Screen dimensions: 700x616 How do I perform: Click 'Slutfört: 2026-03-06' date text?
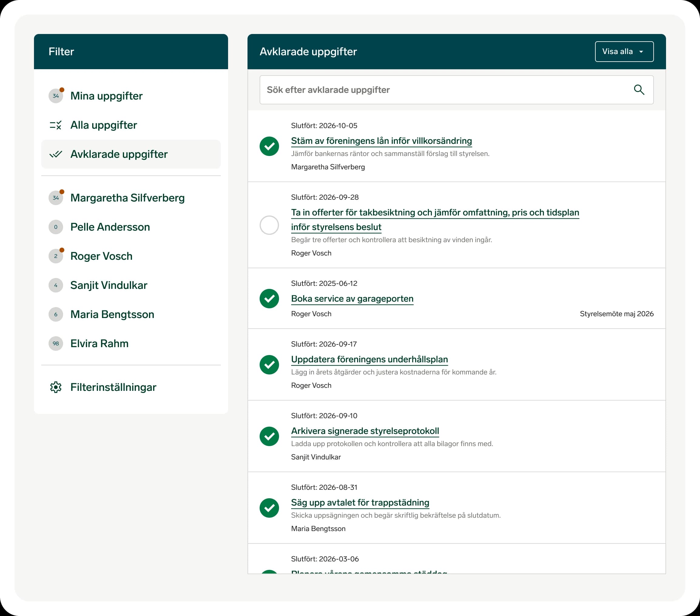point(325,559)
